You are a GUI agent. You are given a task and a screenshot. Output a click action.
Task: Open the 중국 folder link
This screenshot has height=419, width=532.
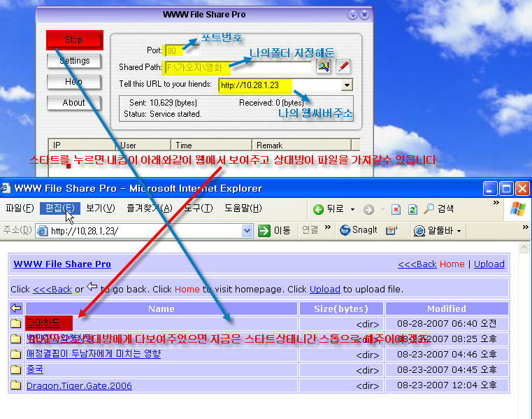35,369
